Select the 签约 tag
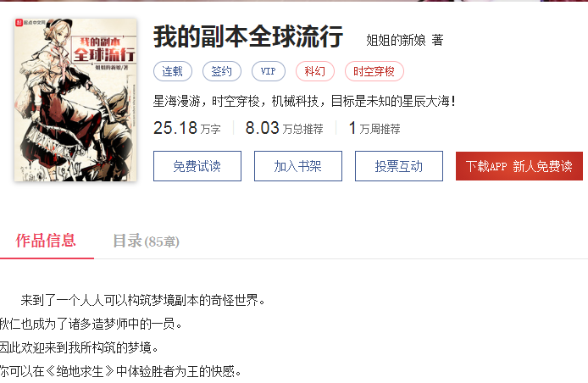The width and height of the screenshot is (588, 383). coord(222,71)
